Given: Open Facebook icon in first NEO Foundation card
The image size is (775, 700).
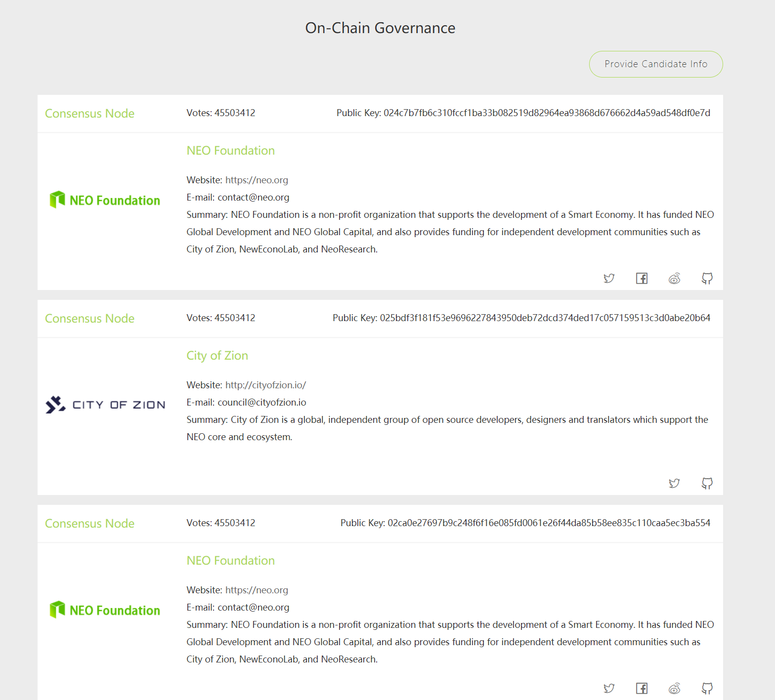Looking at the screenshot, I should coord(642,278).
